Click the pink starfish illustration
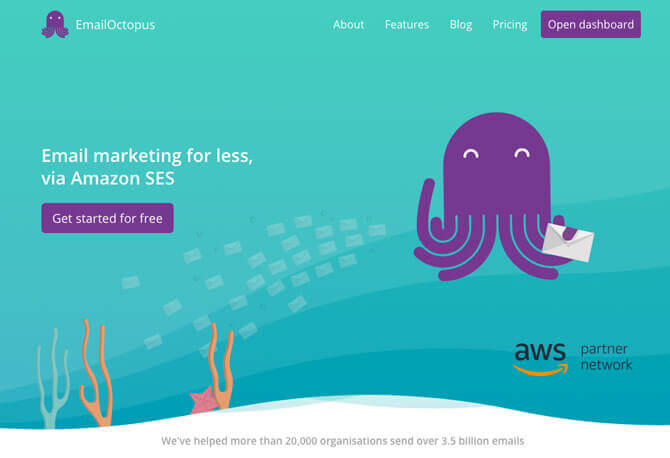The image size is (670, 458). click(x=202, y=399)
